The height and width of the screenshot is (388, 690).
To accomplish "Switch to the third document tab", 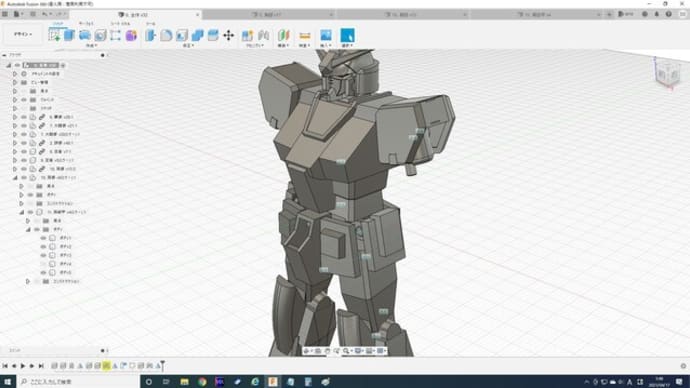I will coord(403,15).
